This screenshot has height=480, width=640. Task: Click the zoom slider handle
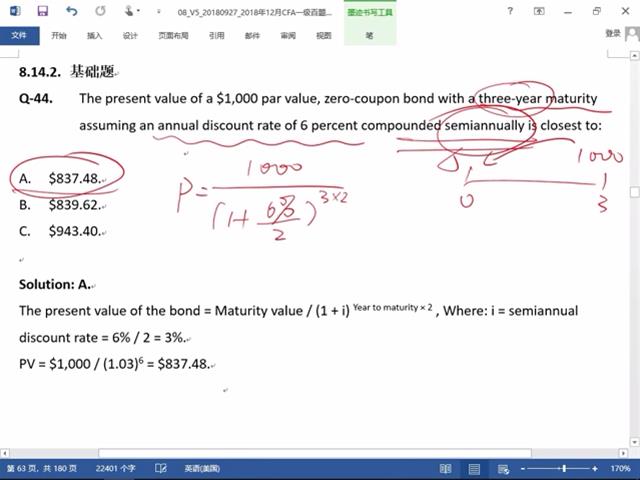point(564,469)
